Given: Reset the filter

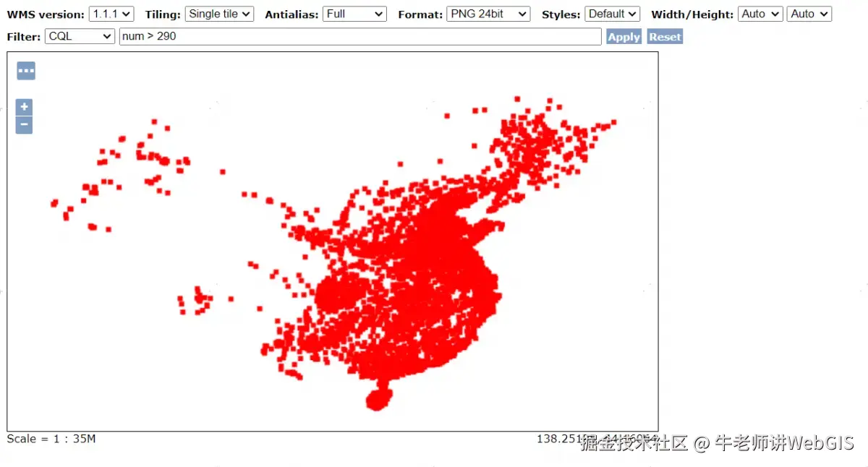Looking at the screenshot, I should [665, 37].
